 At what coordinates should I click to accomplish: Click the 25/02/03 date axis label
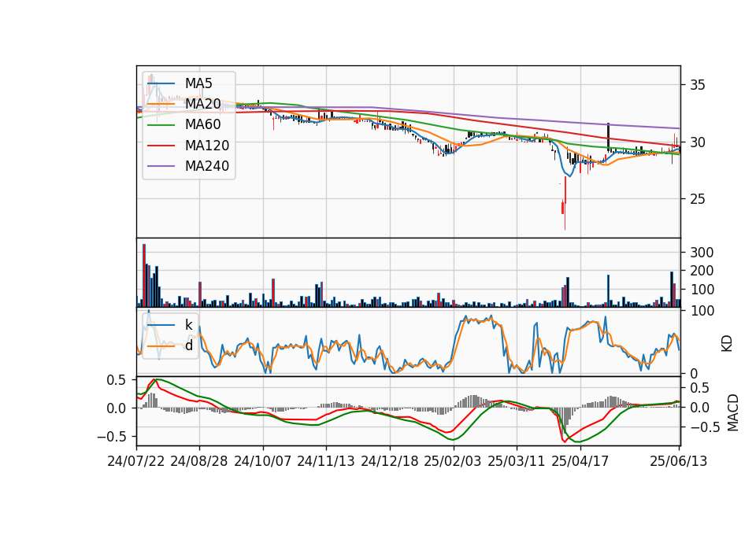pyautogui.click(x=453, y=461)
